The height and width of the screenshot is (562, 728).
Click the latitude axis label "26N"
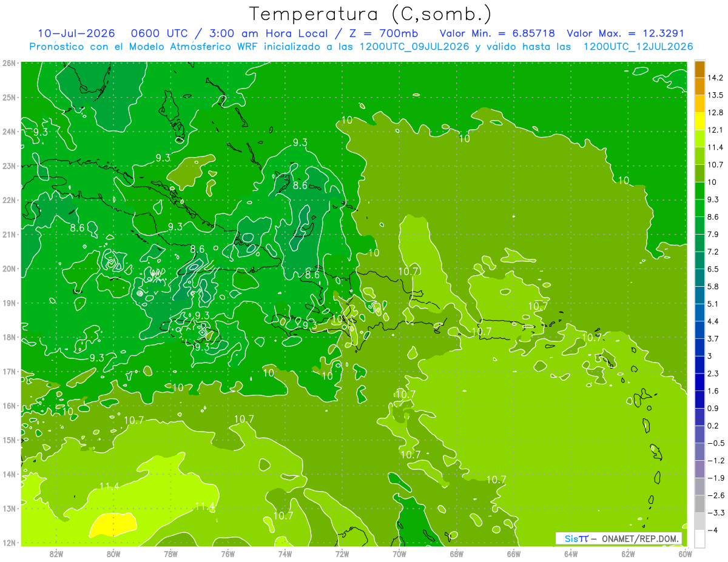click(8, 63)
